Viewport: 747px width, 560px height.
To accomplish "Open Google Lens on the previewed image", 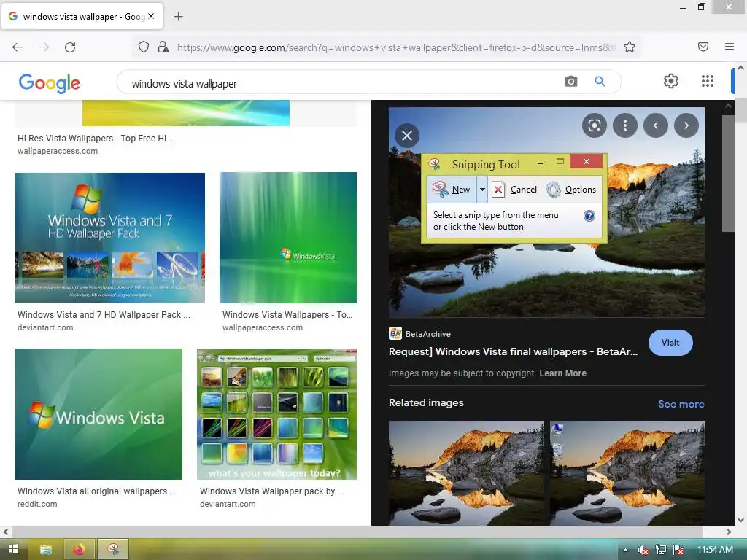I will pyautogui.click(x=594, y=125).
